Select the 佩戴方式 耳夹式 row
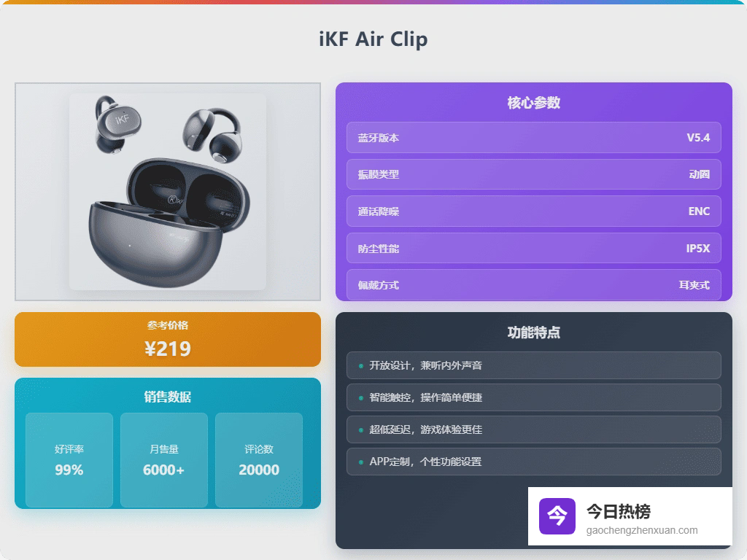Viewport: 747px width, 560px height. point(533,284)
